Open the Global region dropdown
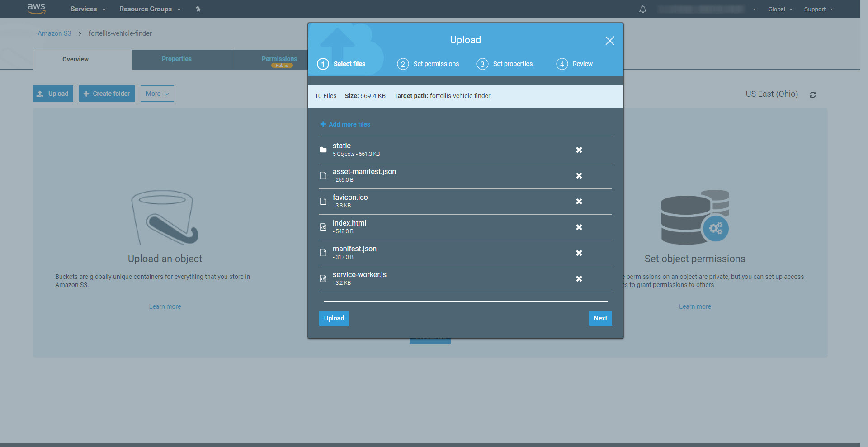This screenshot has width=868, height=447. (780, 9)
